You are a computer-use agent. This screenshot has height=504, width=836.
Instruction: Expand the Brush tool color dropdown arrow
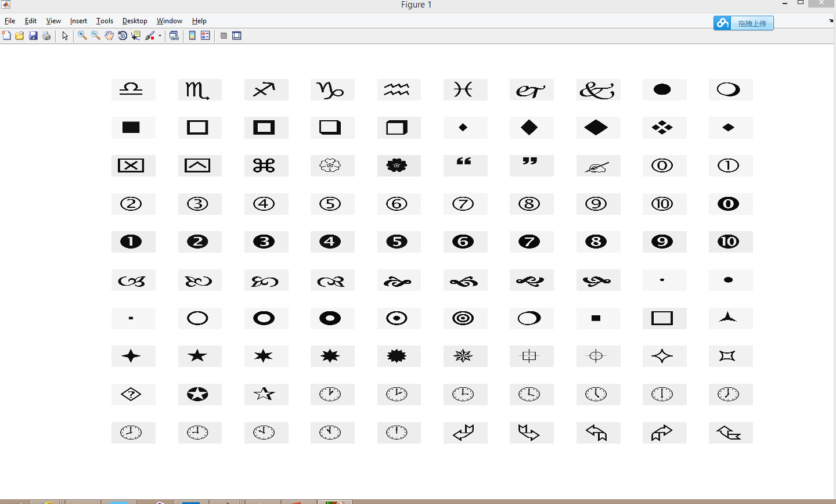160,36
